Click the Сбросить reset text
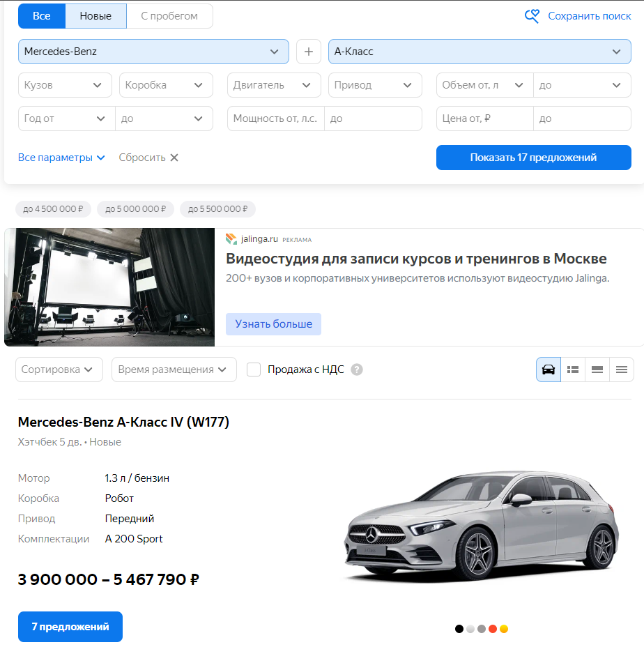 (x=142, y=158)
